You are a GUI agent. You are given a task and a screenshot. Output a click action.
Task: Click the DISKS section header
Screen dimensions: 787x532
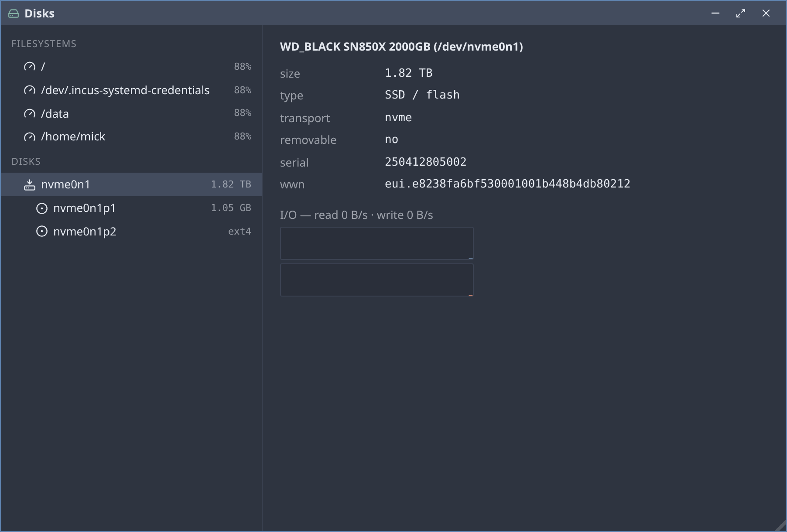point(26,162)
